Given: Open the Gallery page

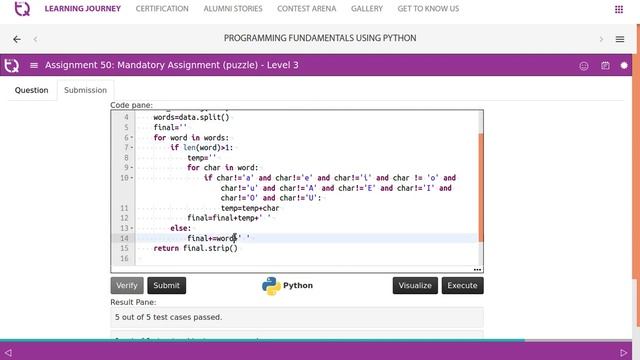Looking at the screenshot, I should (x=367, y=9).
